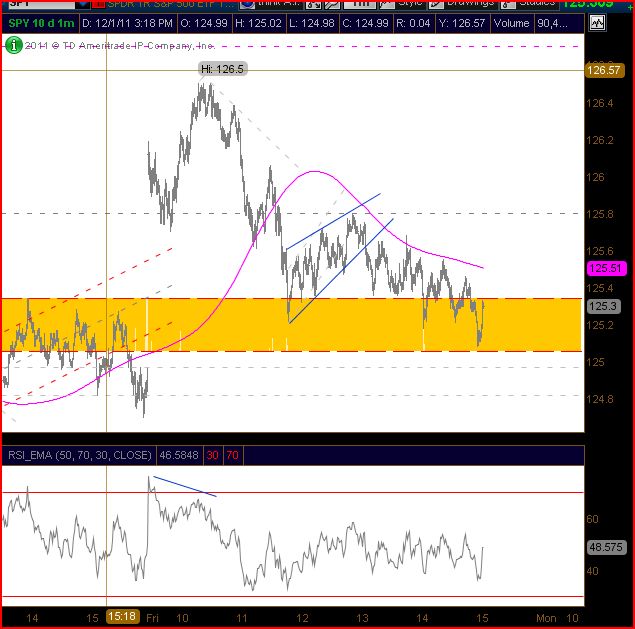
Task: Open the Drawings menu in top toolbar
Action: point(464,4)
